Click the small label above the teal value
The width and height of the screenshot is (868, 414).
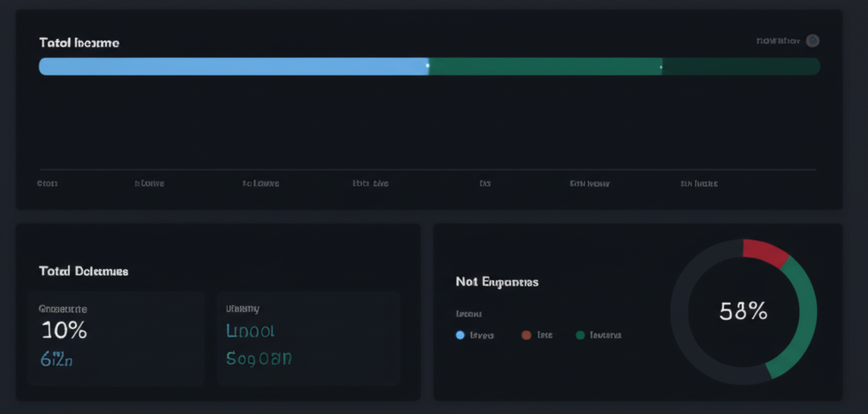pos(242,309)
